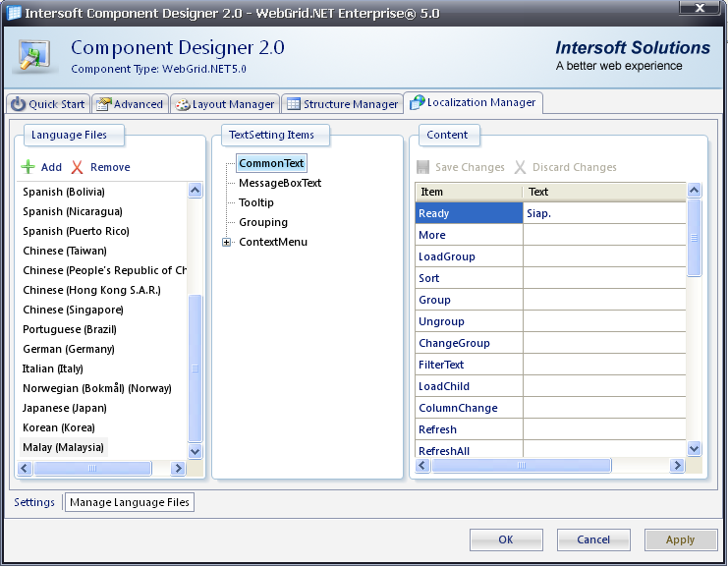Click the Remove language link
The image size is (728, 567).
pyautogui.click(x=110, y=167)
